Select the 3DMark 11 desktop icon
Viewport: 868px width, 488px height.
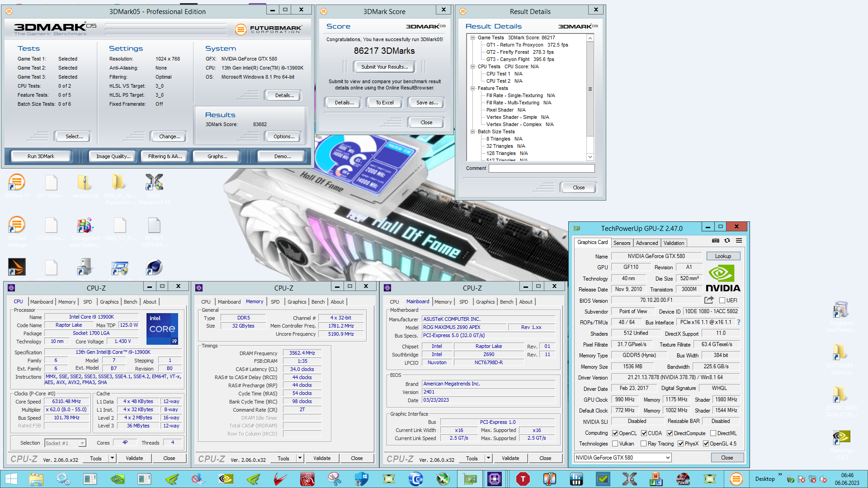point(17,186)
